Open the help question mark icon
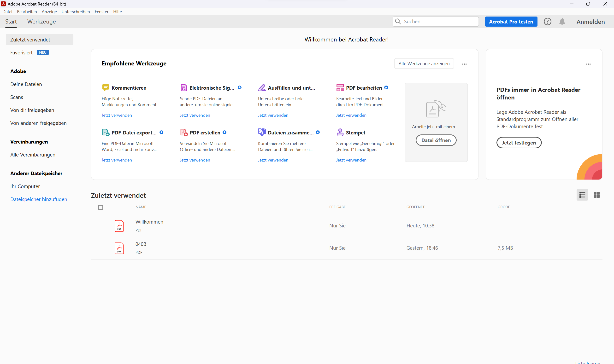Screen dimensions: 614x364 [x=547, y=22]
